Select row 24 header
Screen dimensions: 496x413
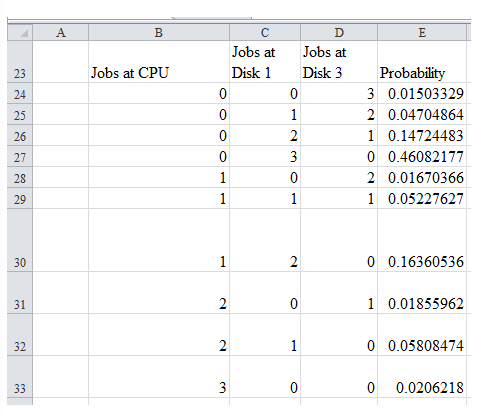(x=20, y=93)
